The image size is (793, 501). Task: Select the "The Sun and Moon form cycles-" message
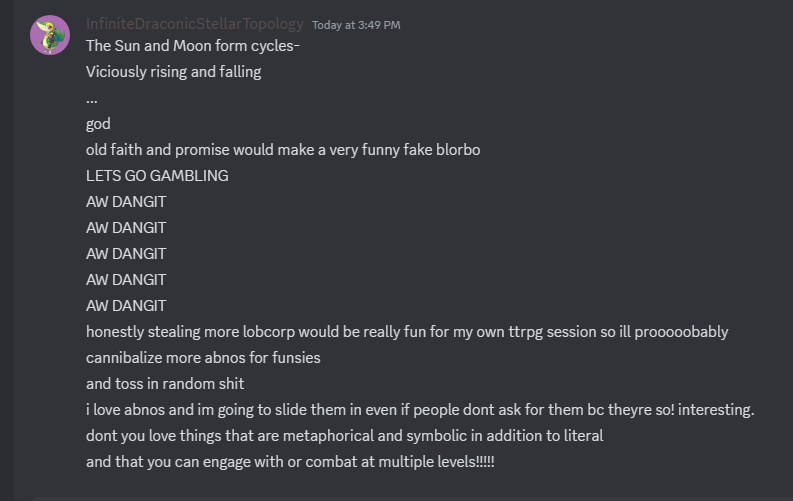coord(192,46)
